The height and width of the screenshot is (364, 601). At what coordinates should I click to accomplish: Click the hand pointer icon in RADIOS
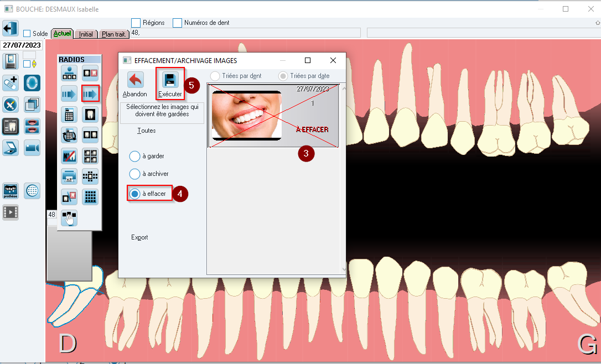click(x=69, y=217)
